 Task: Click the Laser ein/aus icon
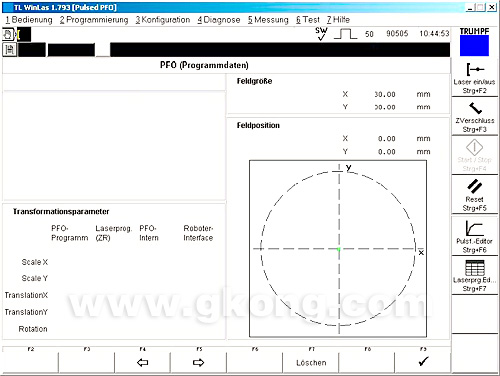click(475, 69)
